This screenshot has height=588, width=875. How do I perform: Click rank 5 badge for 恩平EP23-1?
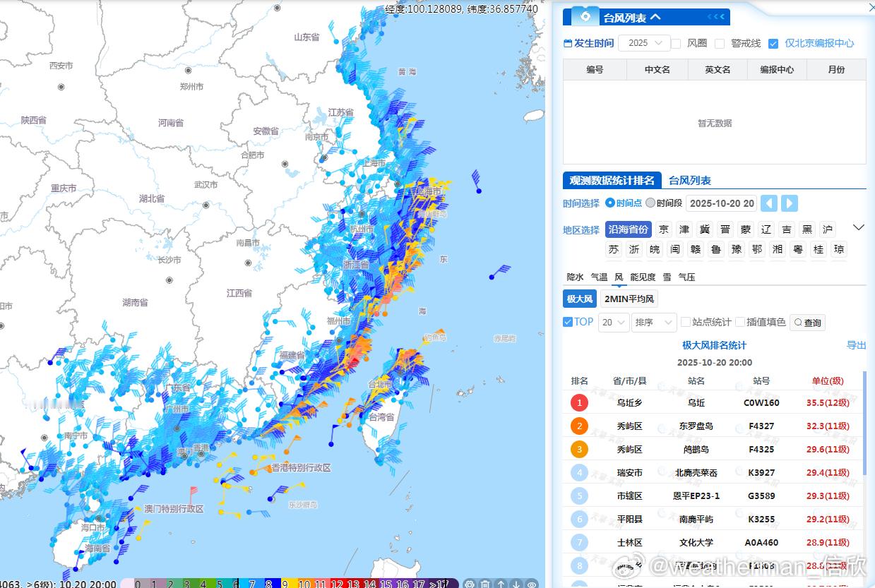point(579,496)
